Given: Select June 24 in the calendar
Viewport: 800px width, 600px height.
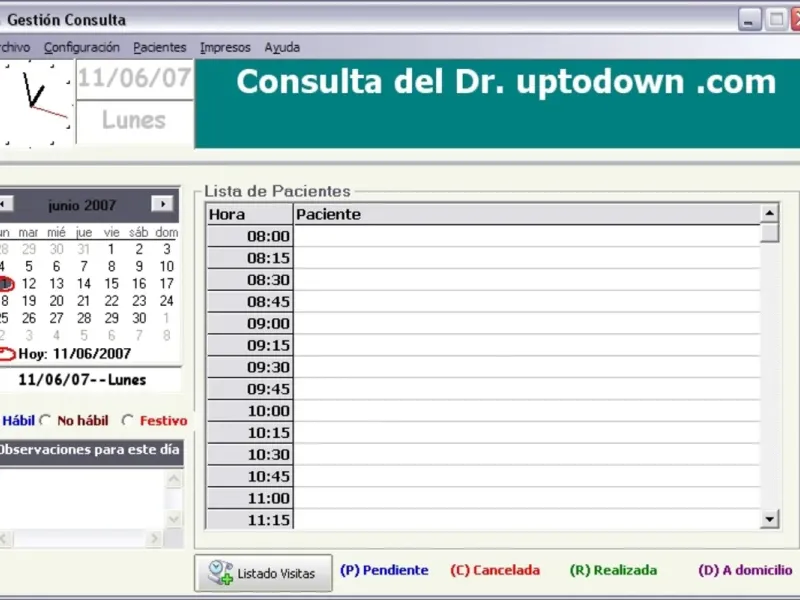Looking at the screenshot, I should click(166, 301).
